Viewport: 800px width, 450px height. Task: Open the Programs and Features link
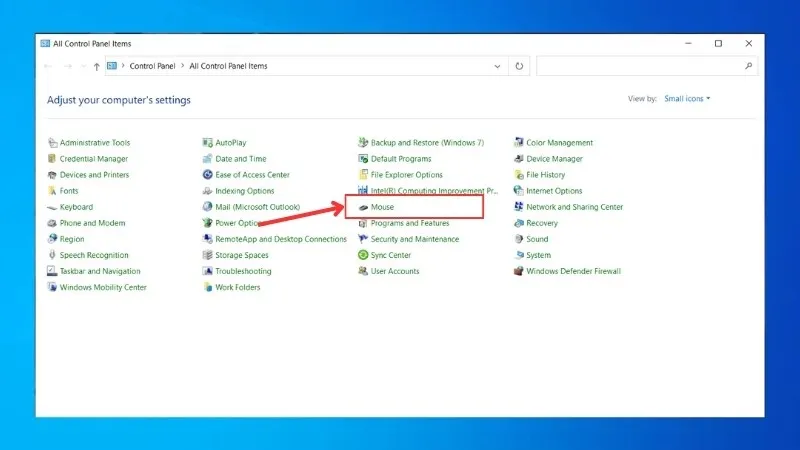[409, 223]
